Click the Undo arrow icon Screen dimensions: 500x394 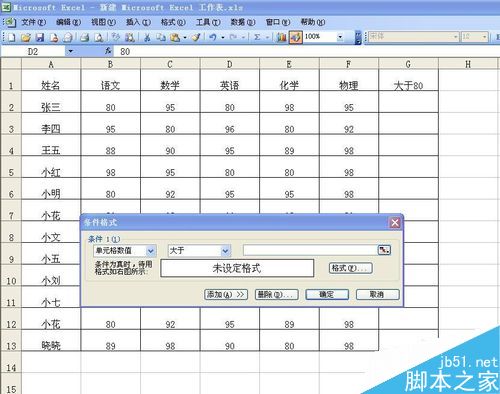[x=213, y=37]
